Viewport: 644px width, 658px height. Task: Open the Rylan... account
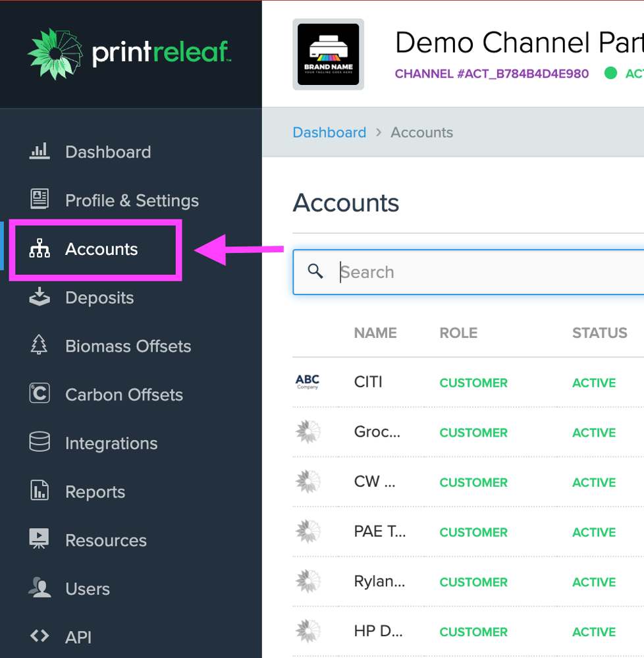coord(379,581)
